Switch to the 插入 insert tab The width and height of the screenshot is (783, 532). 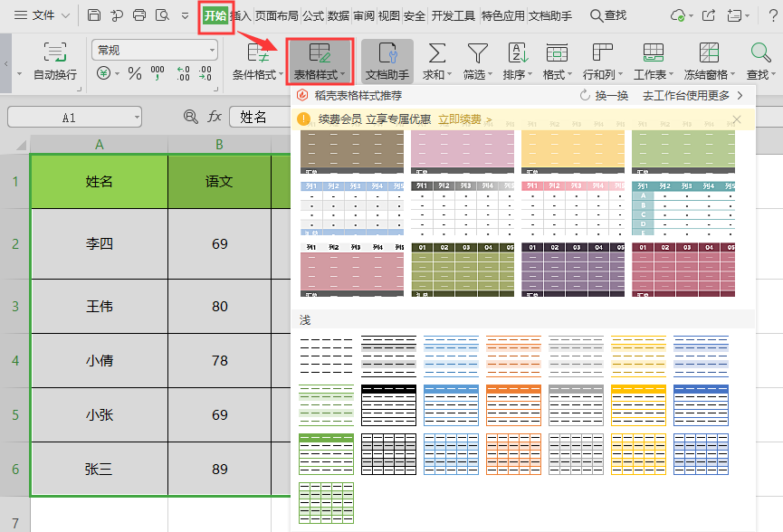point(241,15)
